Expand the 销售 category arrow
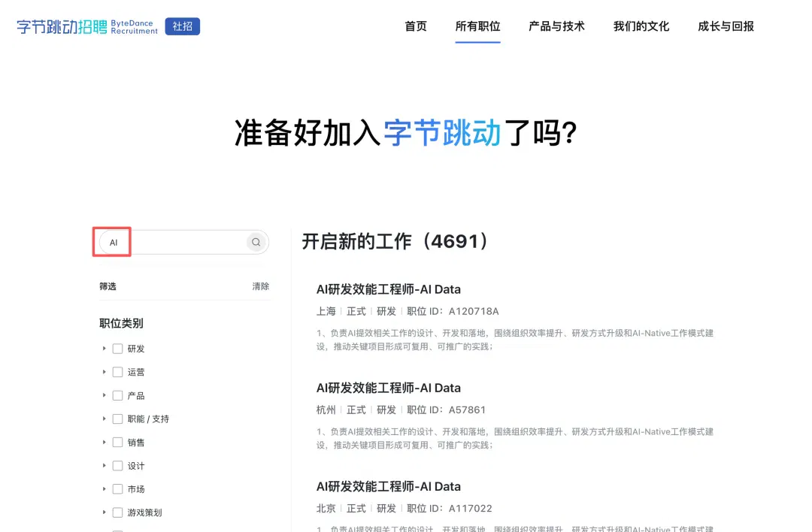 pos(104,443)
